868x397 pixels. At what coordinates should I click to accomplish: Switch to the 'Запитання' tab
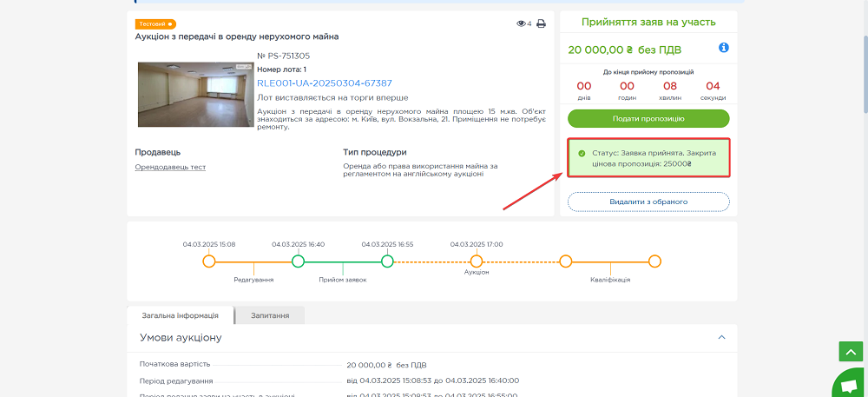point(270,315)
